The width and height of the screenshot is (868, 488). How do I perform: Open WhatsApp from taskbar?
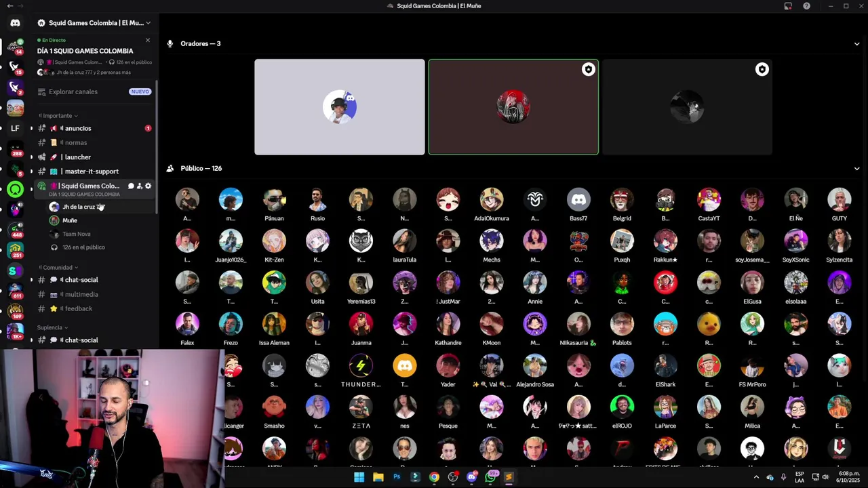[490, 477]
